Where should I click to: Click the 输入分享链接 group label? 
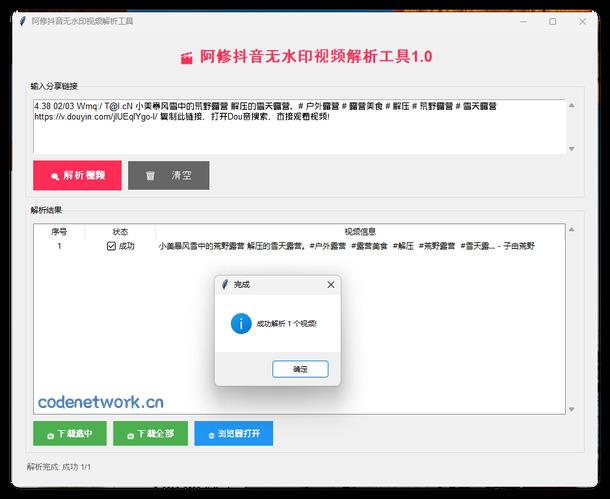click(54, 86)
